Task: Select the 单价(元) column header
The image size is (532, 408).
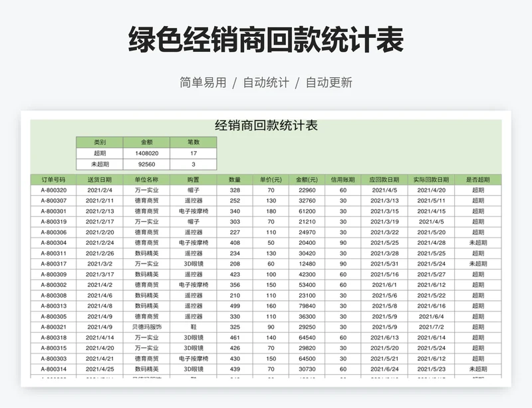Action: pos(271,180)
